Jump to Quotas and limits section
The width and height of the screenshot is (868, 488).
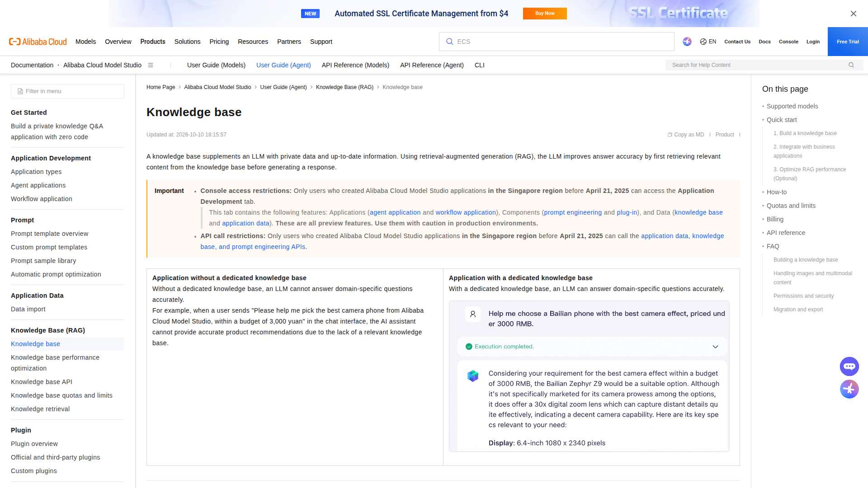(791, 206)
